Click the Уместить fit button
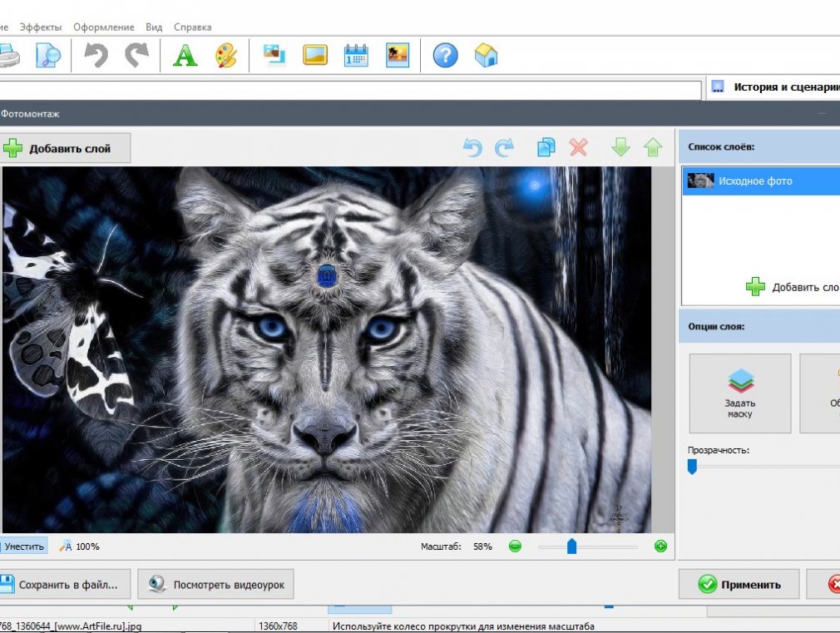 pos(23,546)
